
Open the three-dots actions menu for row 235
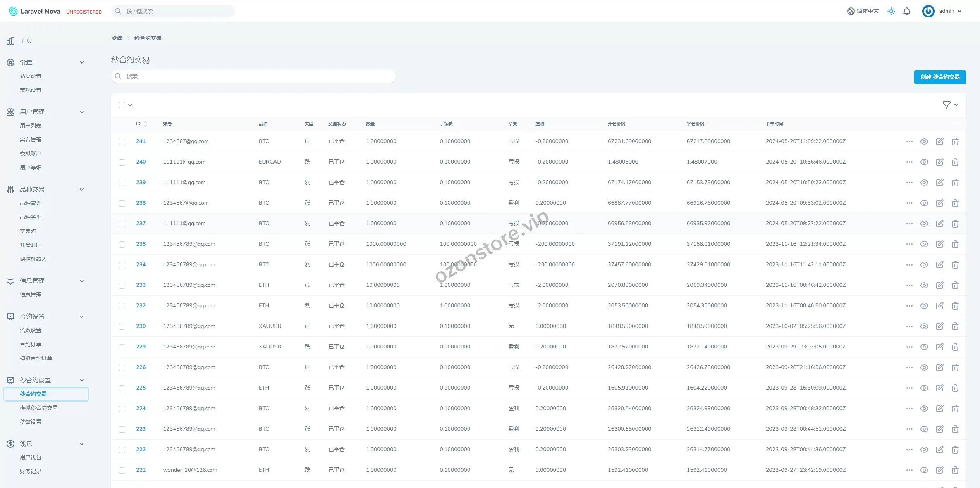[909, 244]
